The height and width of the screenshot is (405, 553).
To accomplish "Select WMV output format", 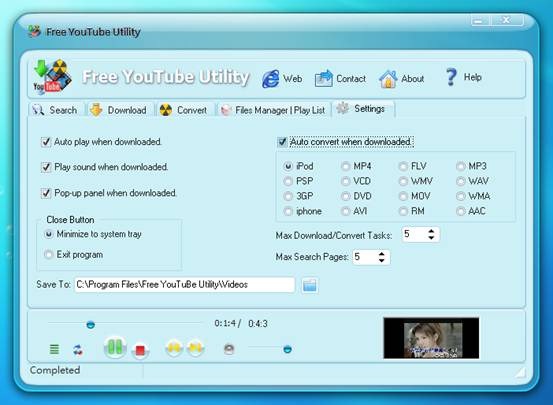I will pyautogui.click(x=403, y=181).
